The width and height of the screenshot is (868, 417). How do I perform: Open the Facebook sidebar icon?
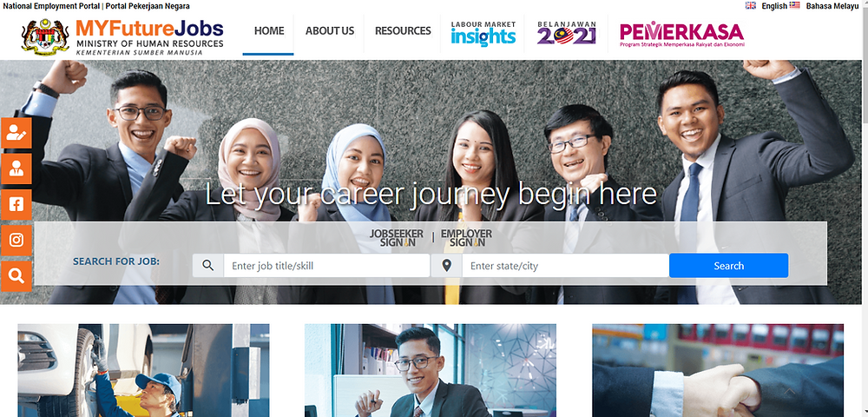(16, 204)
